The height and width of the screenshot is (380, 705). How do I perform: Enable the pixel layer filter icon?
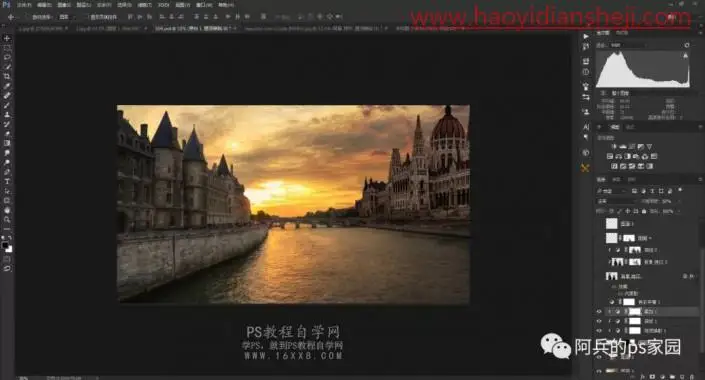pyautogui.click(x=634, y=191)
